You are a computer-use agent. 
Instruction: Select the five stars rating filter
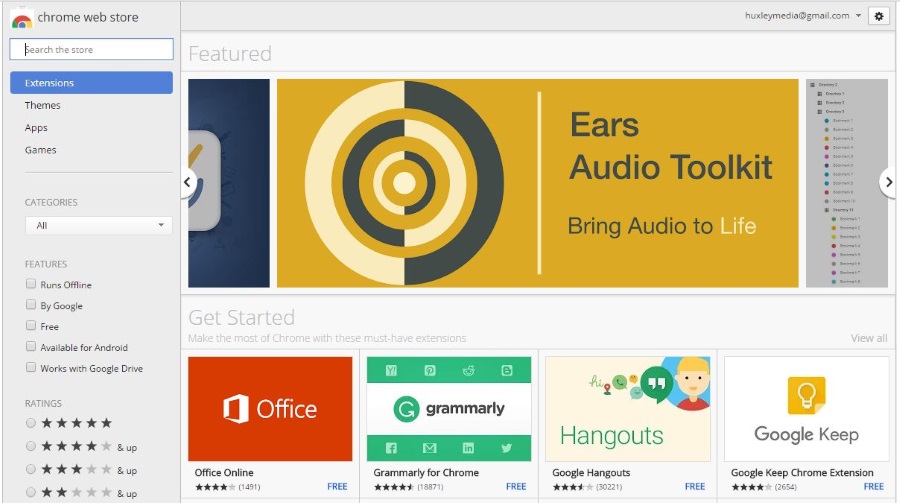(x=31, y=423)
